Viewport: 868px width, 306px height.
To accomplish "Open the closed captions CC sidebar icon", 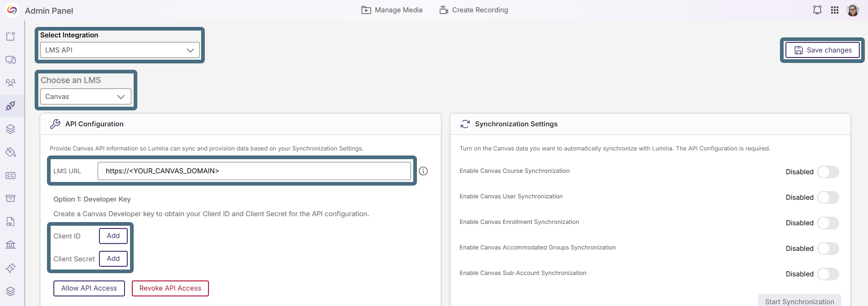I will (10, 176).
